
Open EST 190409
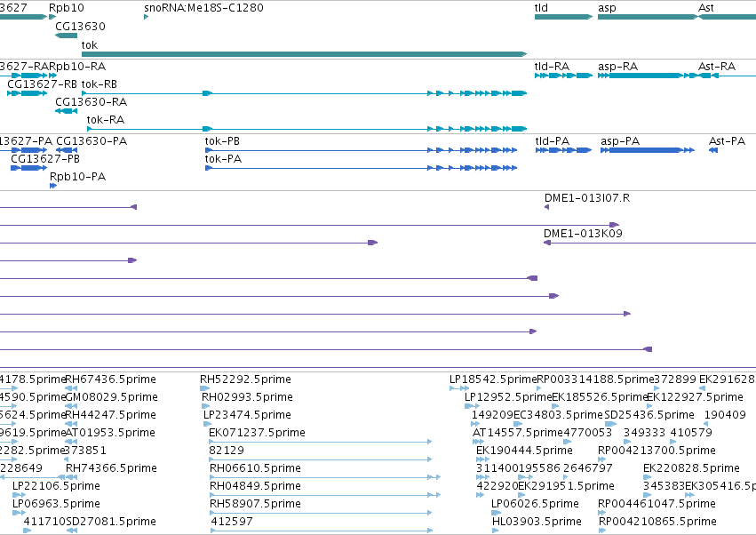(725, 415)
